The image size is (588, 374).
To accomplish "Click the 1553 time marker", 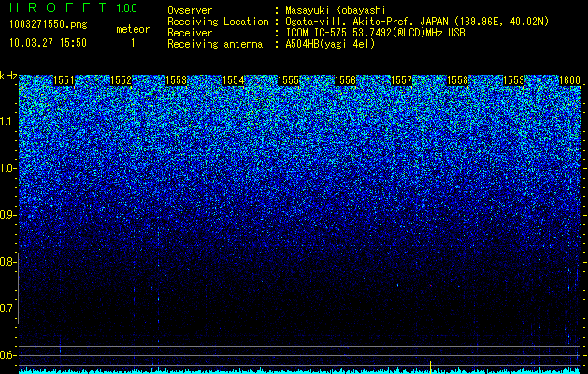I will [177, 80].
